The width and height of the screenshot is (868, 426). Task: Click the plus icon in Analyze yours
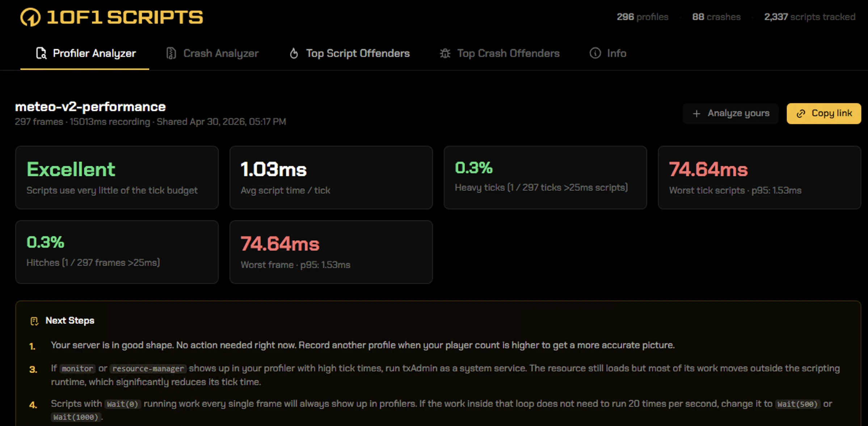(x=696, y=114)
